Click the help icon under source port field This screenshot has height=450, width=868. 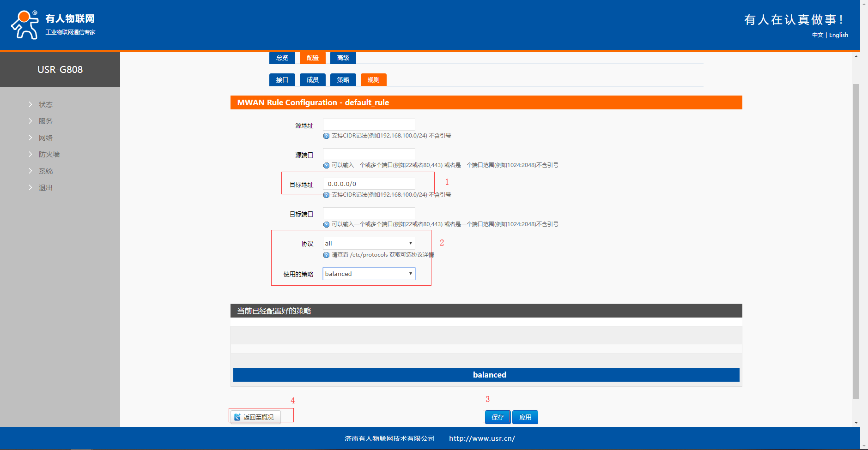[x=326, y=166]
